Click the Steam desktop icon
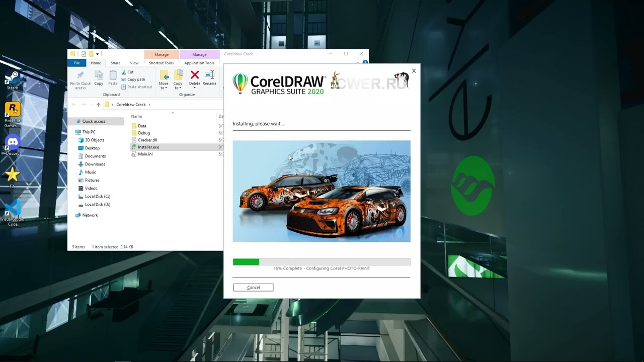This screenshot has height=362, width=644. tap(13, 80)
